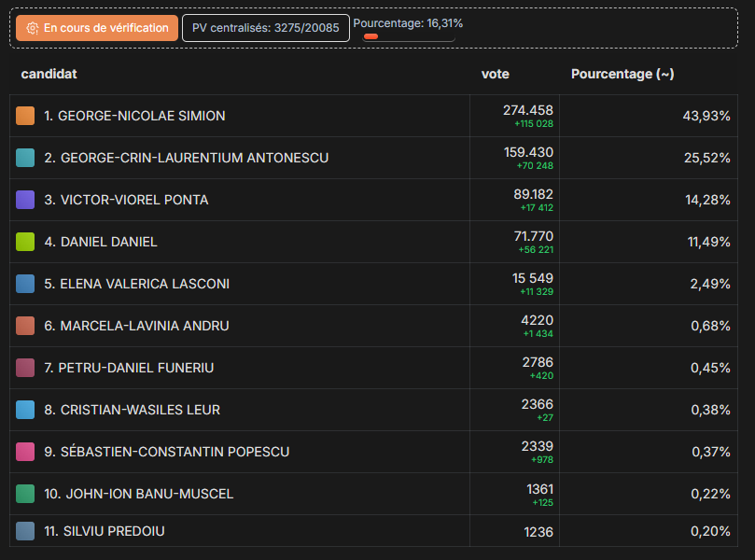
Task: Click percentage value 0,68%
Action: click(710, 326)
